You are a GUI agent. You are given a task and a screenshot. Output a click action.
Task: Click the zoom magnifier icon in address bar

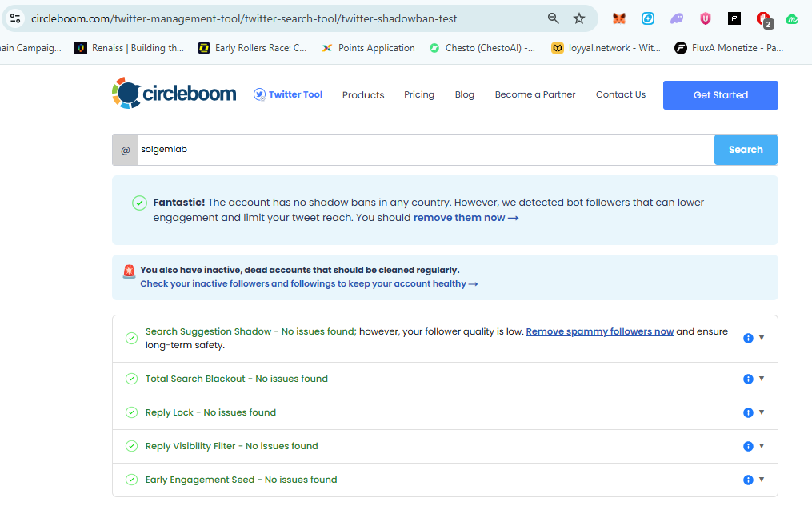[553, 18]
